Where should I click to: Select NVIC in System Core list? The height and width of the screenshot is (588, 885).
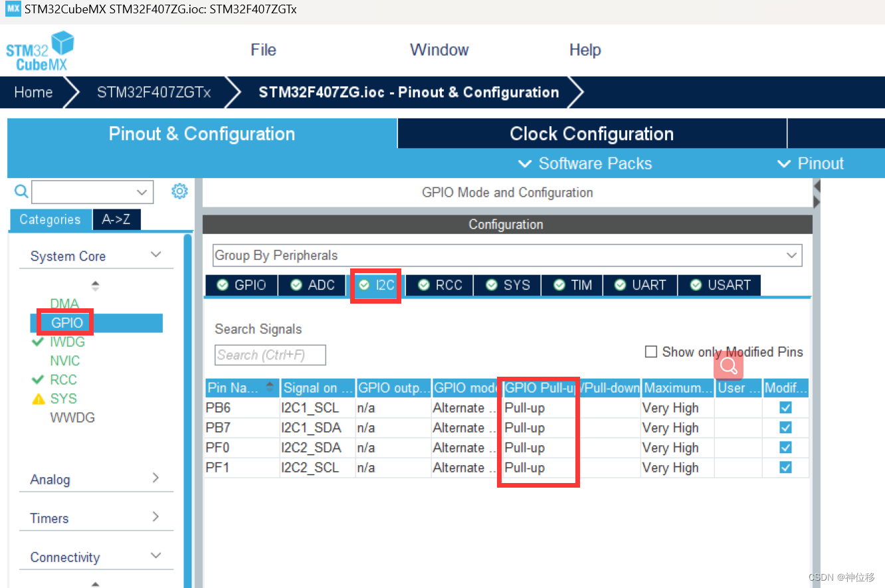click(x=65, y=361)
